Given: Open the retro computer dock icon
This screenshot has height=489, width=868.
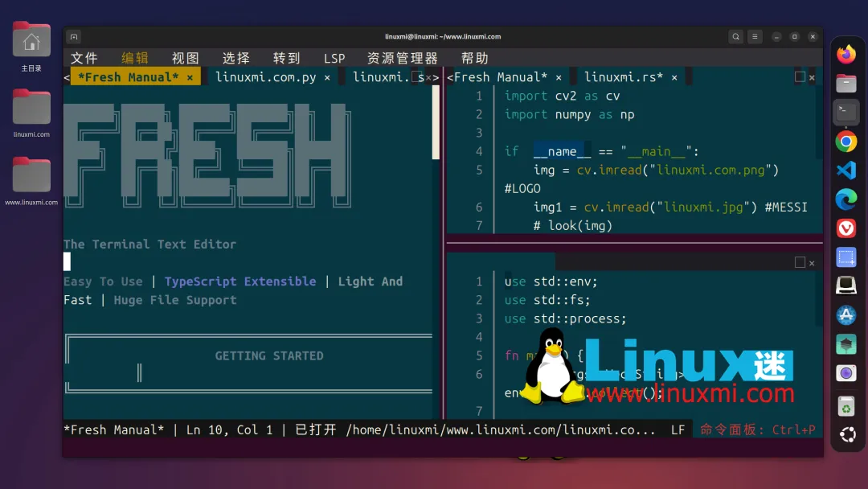Looking at the screenshot, I should 845,286.
